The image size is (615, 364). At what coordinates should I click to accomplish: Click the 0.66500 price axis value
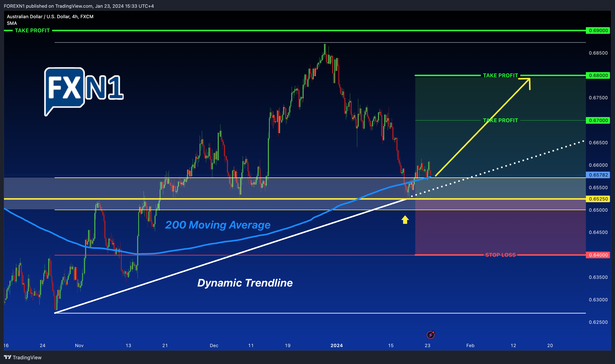[x=598, y=143]
